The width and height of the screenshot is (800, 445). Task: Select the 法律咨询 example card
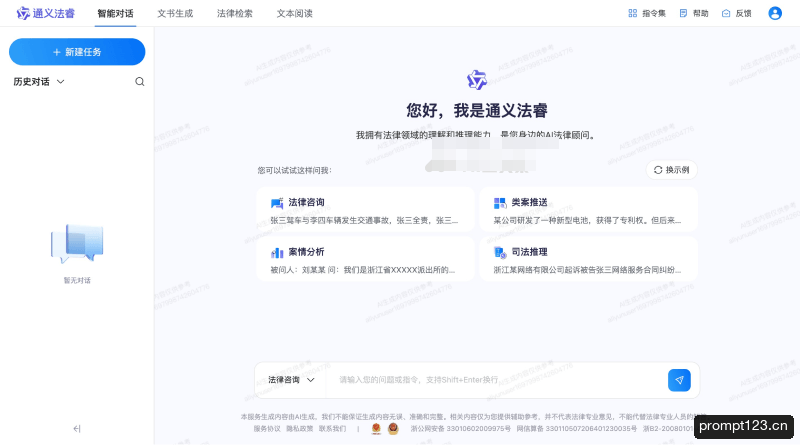click(x=365, y=210)
